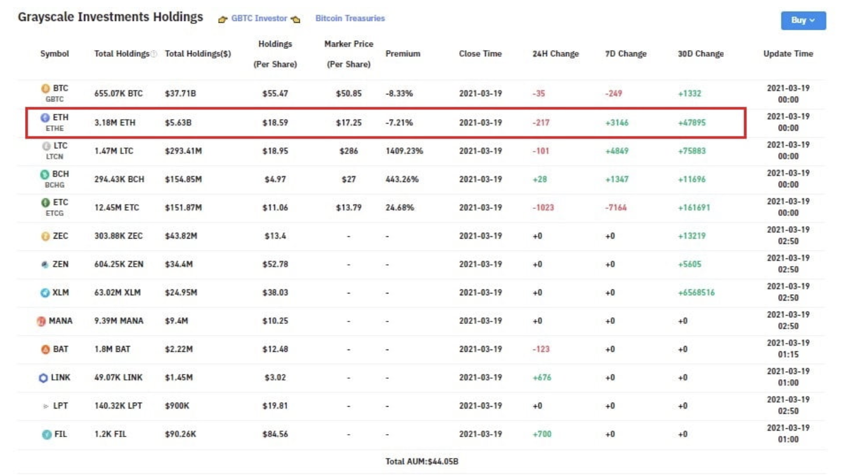Click the 30D Change column header
The height and width of the screenshot is (475, 868).
700,54
